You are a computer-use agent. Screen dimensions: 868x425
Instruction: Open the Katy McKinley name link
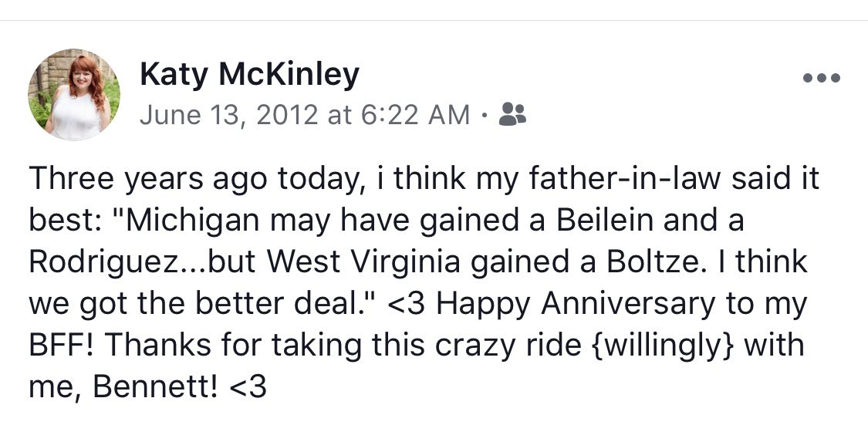[x=249, y=75]
